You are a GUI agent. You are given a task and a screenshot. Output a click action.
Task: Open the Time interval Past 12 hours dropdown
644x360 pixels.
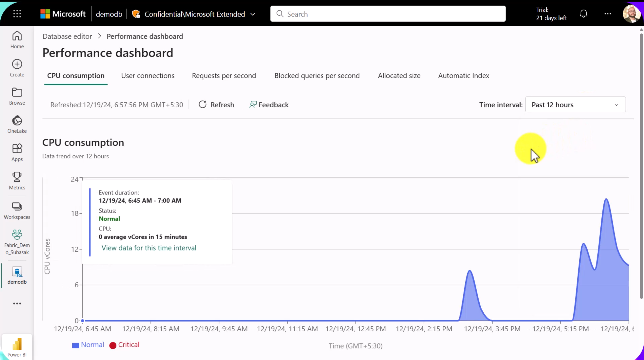pyautogui.click(x=575, y=105)
